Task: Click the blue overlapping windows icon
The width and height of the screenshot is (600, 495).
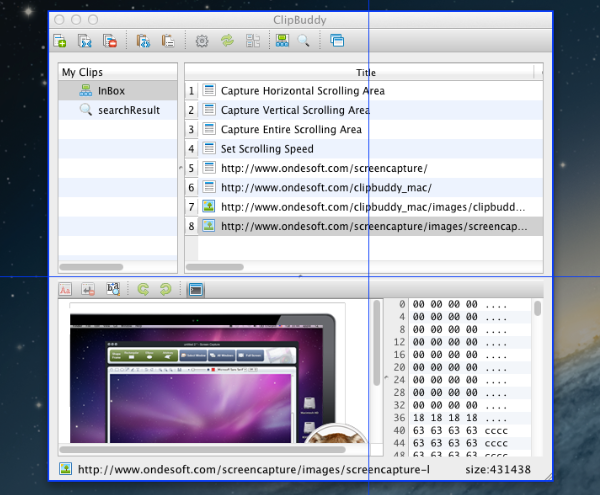Action: click(x=337, y=41)
